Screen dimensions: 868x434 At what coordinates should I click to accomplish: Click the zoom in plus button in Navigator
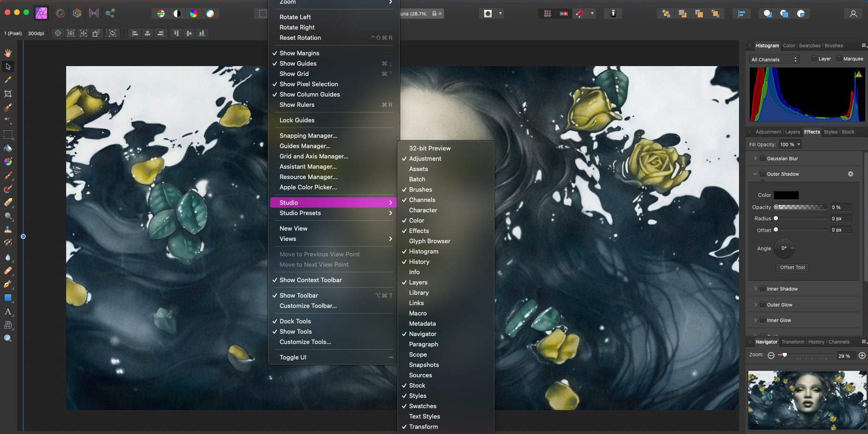862,356
